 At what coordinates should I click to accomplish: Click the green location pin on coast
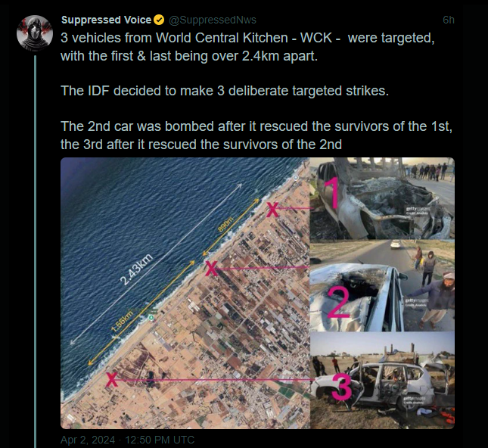(x=151, y=318)
